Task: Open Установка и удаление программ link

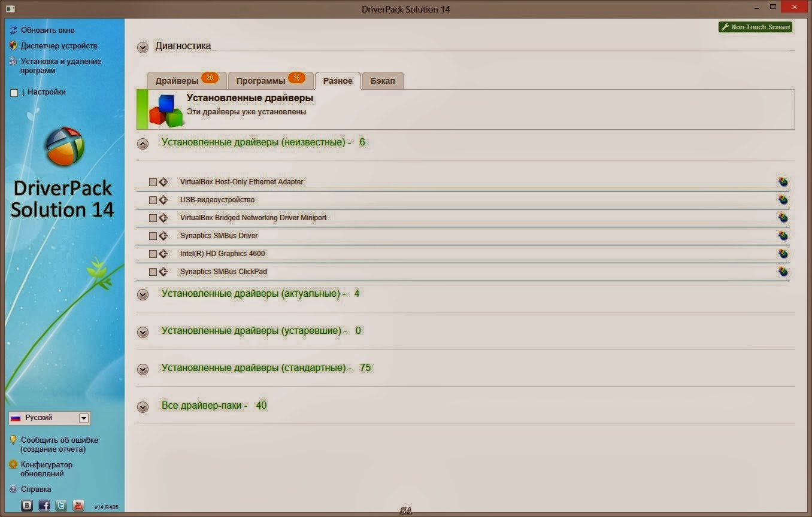Action: (61, 66)
